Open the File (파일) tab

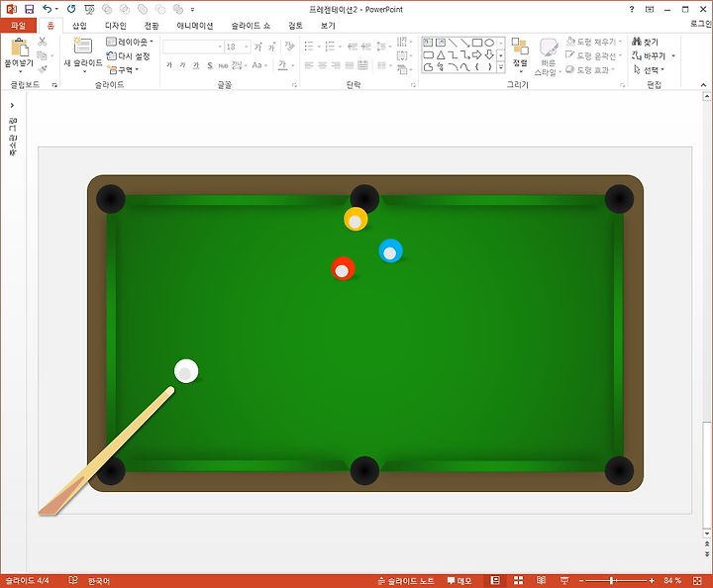click(x=18, y=26)
